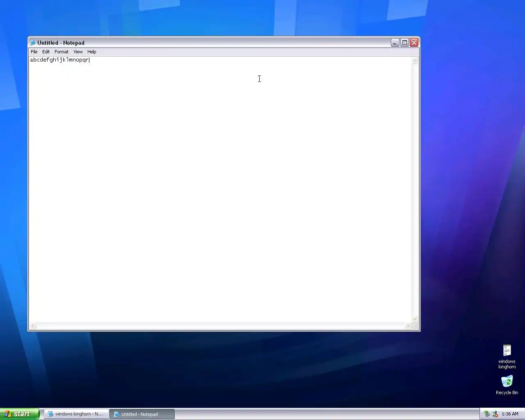The width and height of the screenshot is (525, 420).
Task: Click the first system tray network icon
Action: [x=487, y=414]
